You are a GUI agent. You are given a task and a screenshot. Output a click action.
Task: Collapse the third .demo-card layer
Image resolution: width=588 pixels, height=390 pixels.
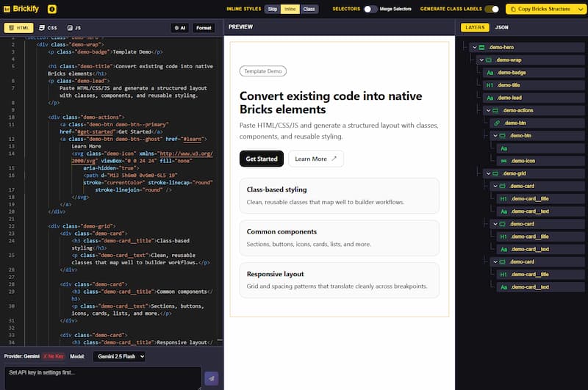click(x=495, y=262)
